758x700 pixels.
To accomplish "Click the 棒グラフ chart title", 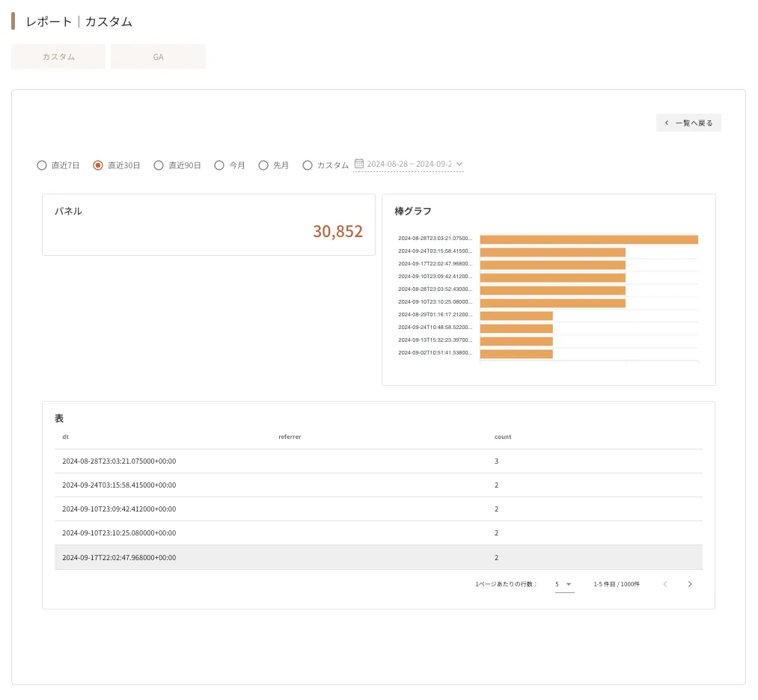I will 413,211.
